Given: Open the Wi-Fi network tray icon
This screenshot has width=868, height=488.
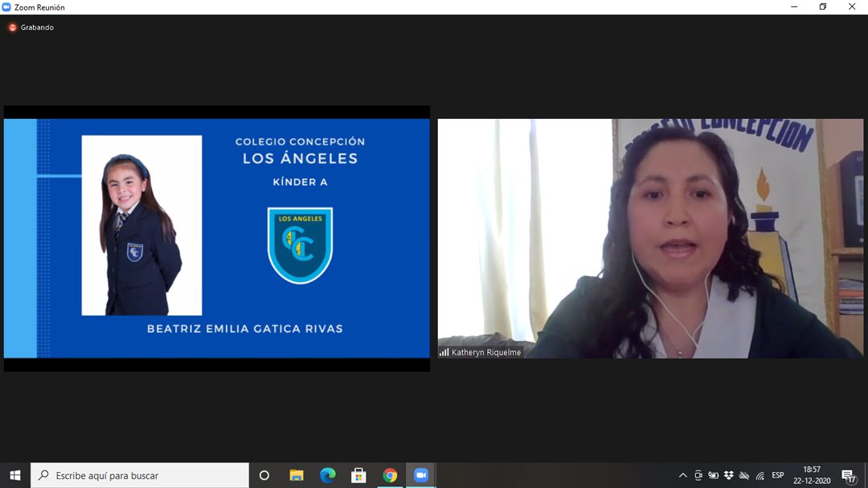Looking at the screenshot, I should click(x=760, y=475).
